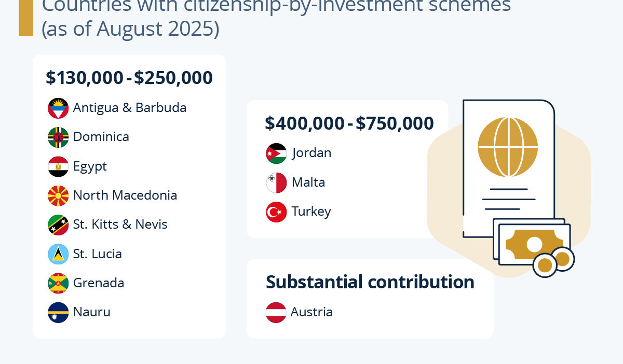The image size is (623, 364).
Task: Click the Turkey country label
Action: 311,212
